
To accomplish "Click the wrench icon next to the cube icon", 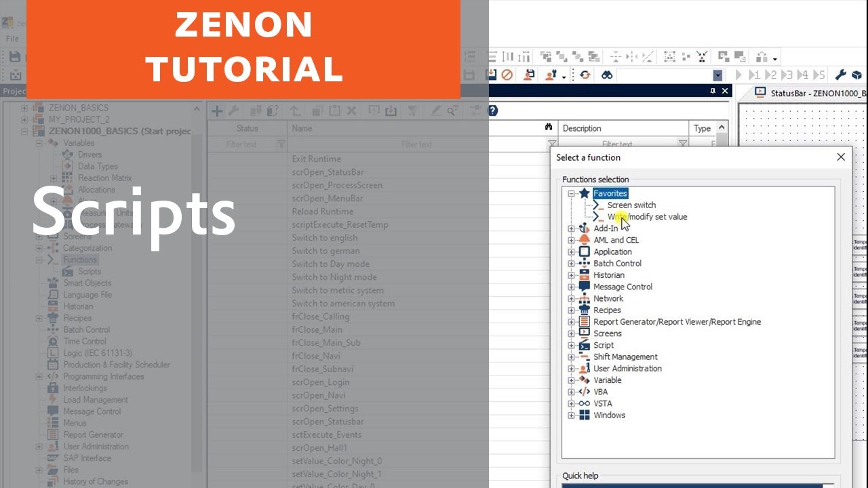I will tap(840, 75).
